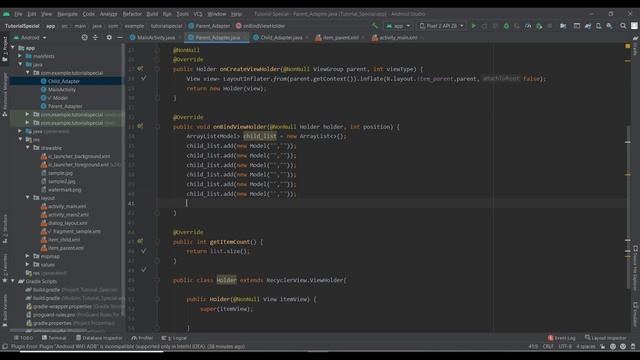
Task: Click the override gutter icon beside getItemCount
Action: [x=140, y=242]
